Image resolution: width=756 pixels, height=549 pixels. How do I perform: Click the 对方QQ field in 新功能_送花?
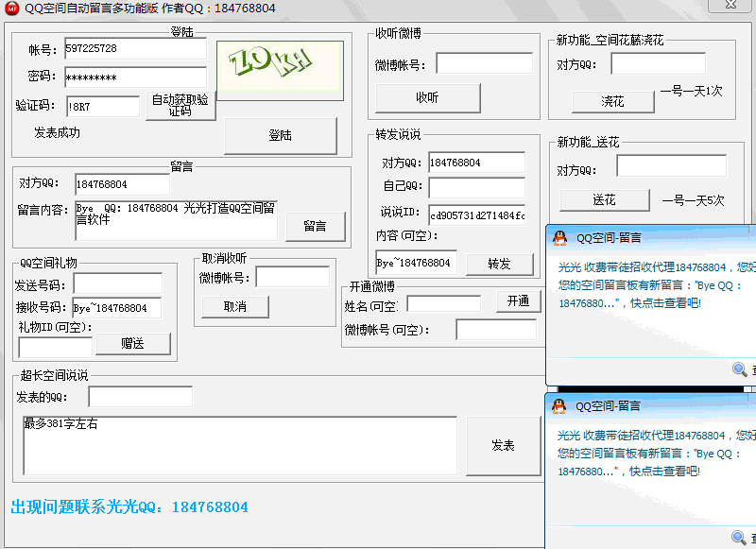pos(671,166)
